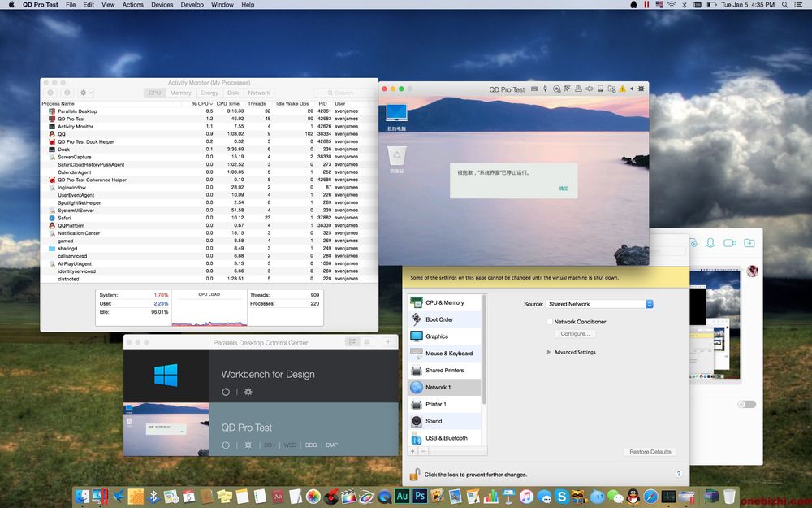The height and width of the screenshot is (508, 812).
Task: Select USB & Bluetooth in the hardware list
Action: tap(446, 438)
